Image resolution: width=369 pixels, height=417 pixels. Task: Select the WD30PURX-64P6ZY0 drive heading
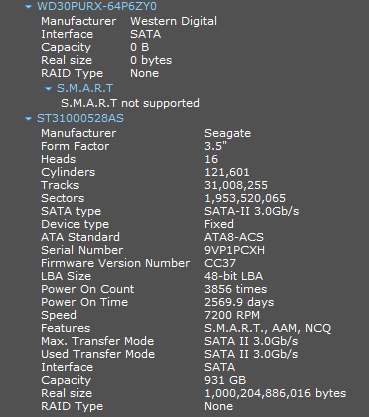point(97,6)
